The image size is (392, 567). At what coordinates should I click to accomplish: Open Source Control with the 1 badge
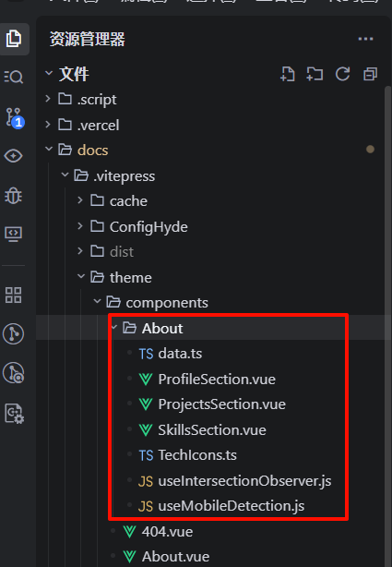click(x=15, y=118)
